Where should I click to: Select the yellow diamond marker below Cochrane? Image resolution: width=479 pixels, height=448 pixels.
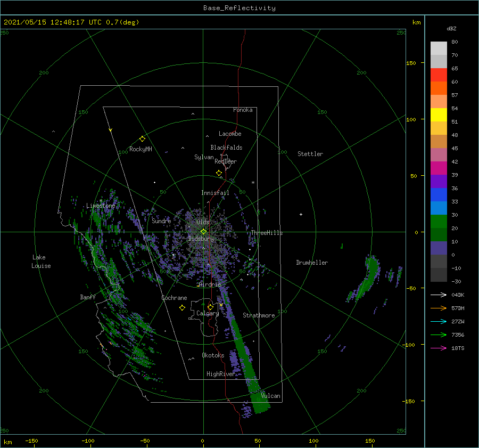182,308
